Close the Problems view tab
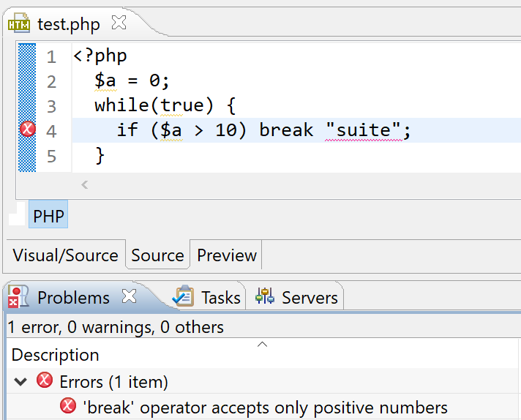This screenshot has width=521, height=420. (x=129, y=297)
